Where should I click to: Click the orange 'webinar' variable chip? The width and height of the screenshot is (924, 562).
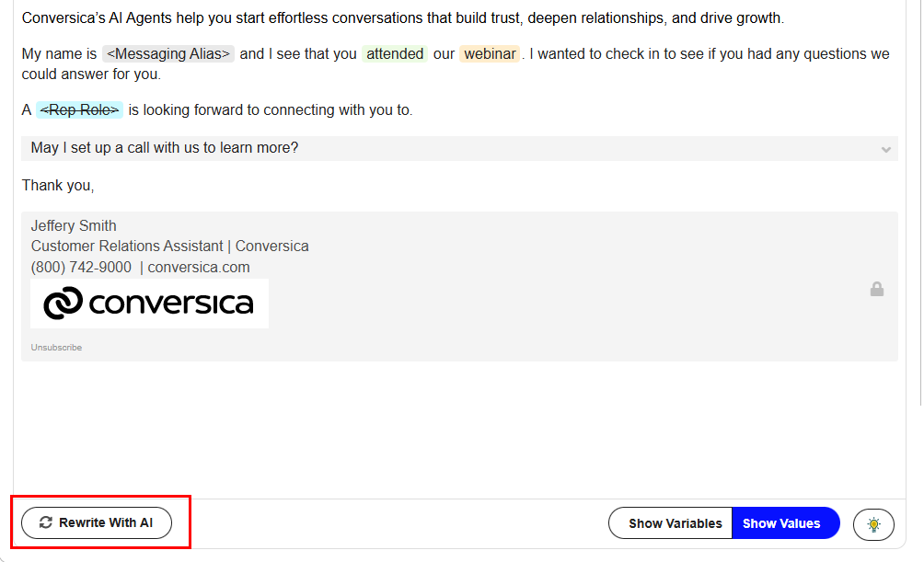[490, 54]
